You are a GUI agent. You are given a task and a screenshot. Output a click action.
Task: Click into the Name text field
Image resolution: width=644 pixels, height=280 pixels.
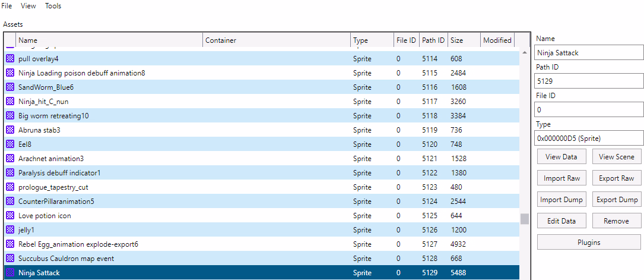pos(588,53)
